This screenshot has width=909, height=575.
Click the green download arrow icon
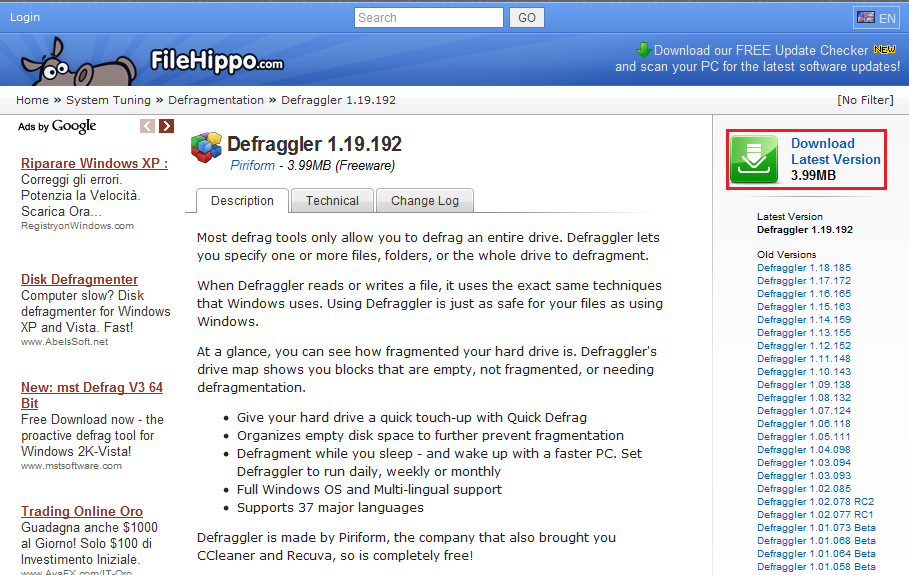click(754, 159)
